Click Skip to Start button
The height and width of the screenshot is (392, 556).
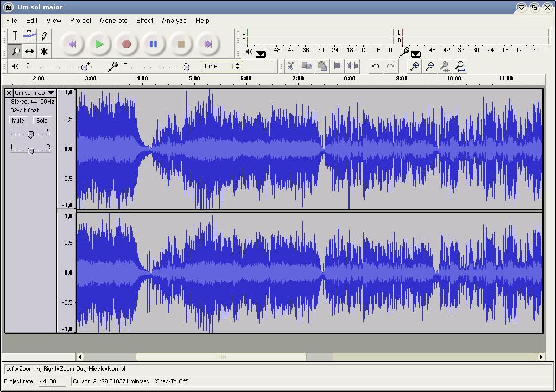[72, 44]
